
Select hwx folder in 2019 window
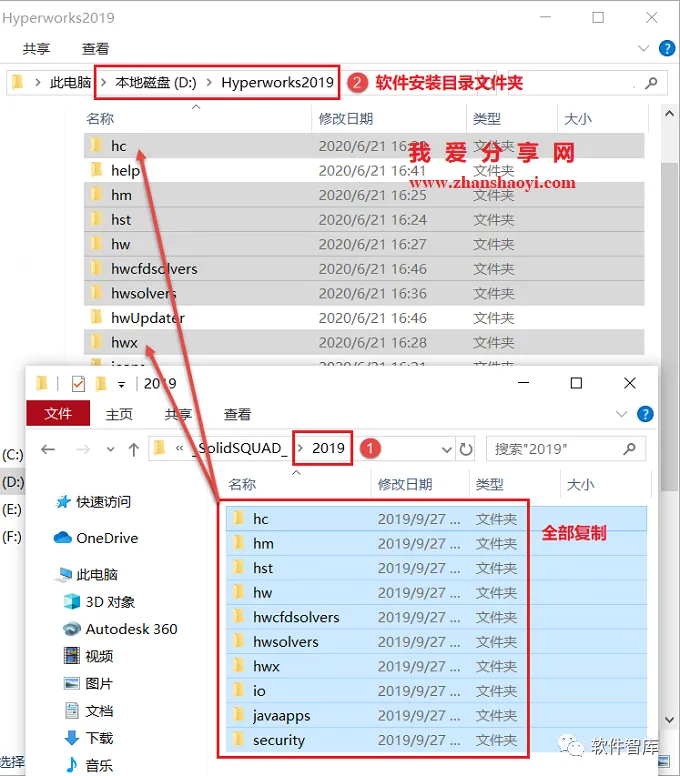point(436,666)
